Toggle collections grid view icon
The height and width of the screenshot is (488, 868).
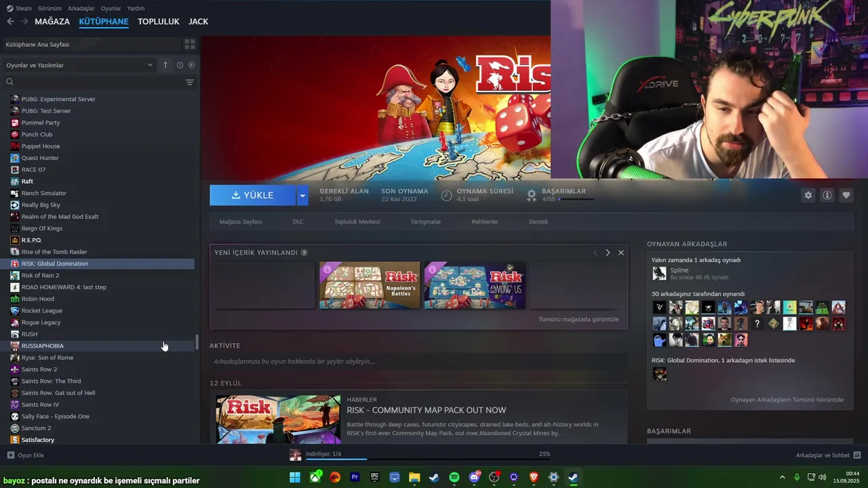click(x=190, y=44)
